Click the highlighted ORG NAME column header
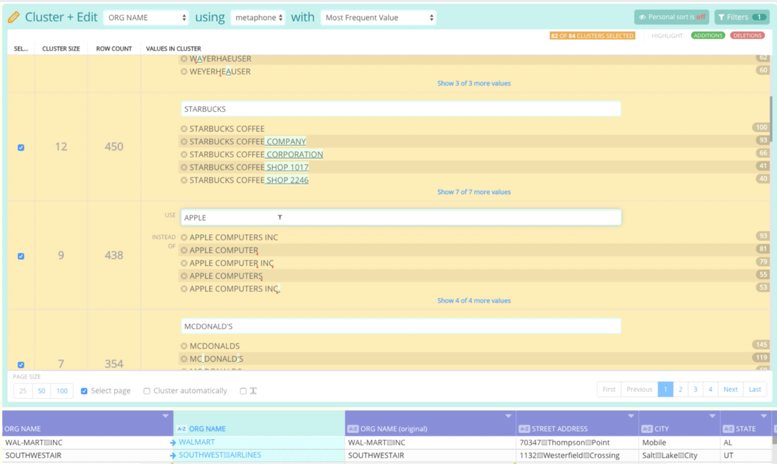The height and width of the screenshot is (464, 777). click(259, 423)
